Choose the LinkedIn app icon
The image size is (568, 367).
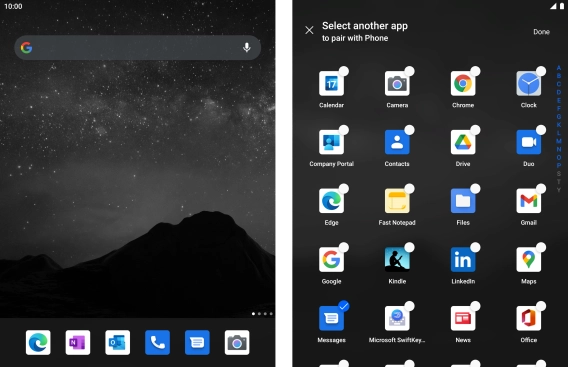click(463, 259)
